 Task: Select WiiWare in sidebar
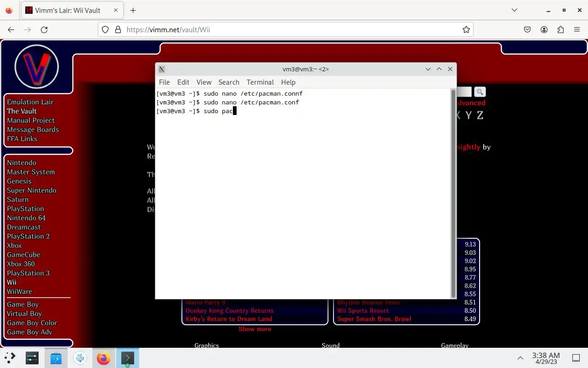click(19, 292)
